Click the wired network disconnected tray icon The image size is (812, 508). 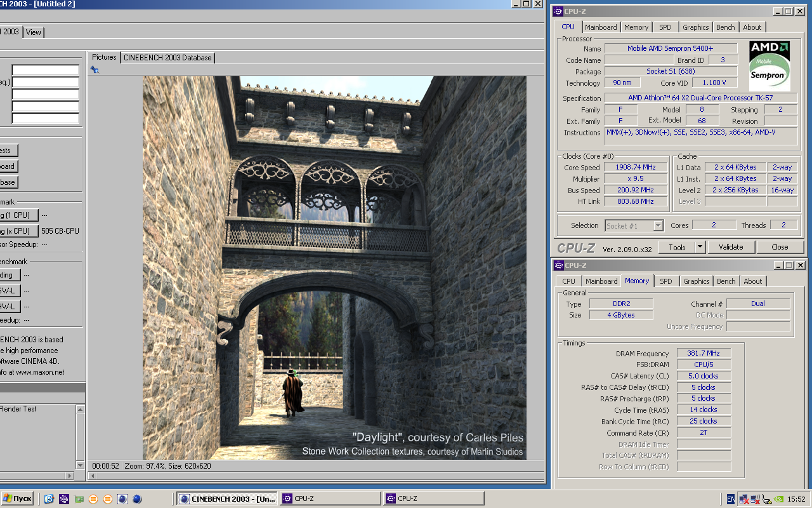tap(743, 499)
